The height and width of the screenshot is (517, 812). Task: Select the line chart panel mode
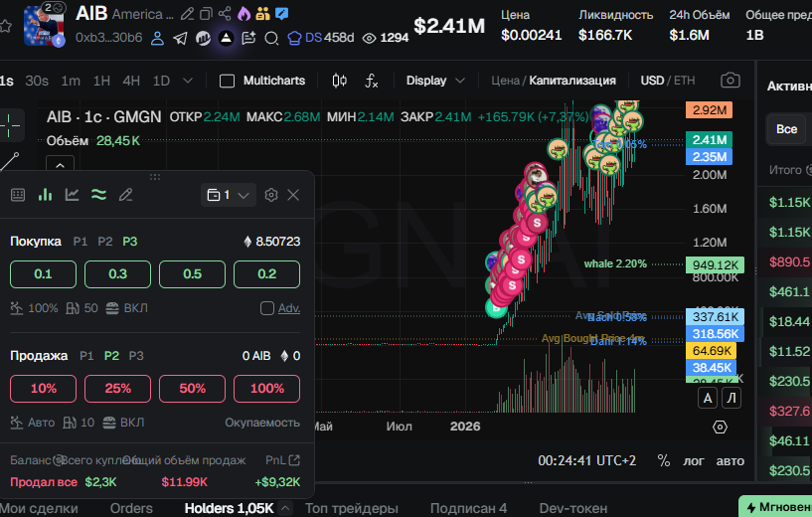click(72, 195)
